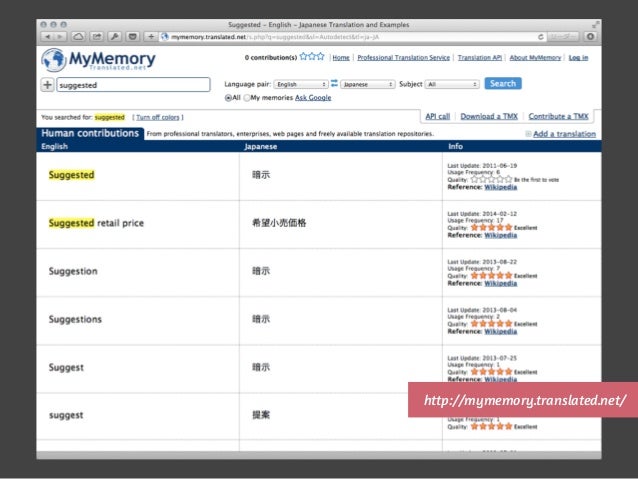Click Contribute a TMX link

[558, 116]
